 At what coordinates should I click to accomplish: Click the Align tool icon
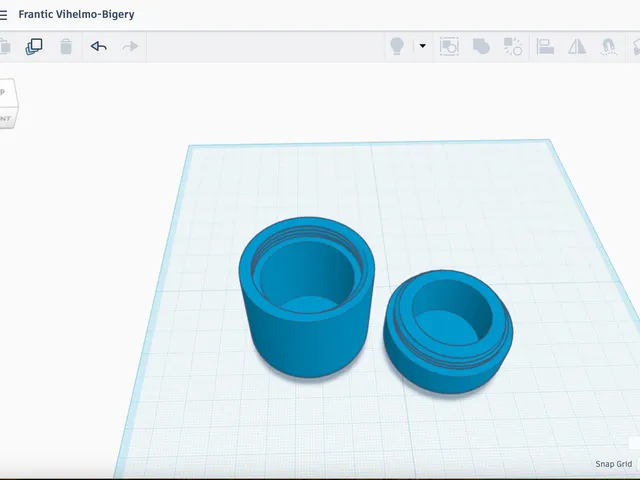[545, 46]
